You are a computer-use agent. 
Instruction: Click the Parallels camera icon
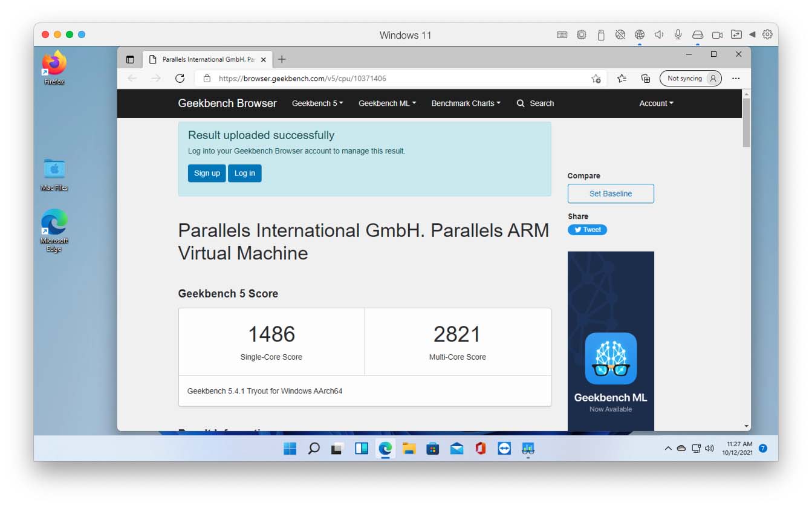tap(717, 34)
